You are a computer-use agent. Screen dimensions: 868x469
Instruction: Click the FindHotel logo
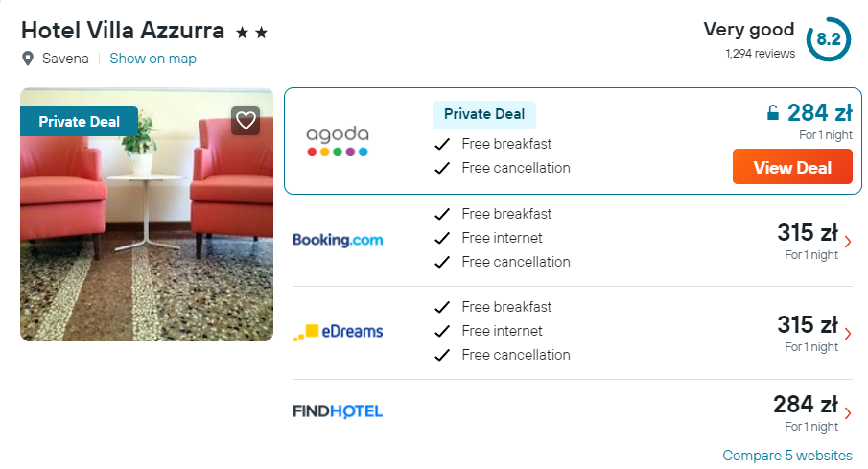338,411
